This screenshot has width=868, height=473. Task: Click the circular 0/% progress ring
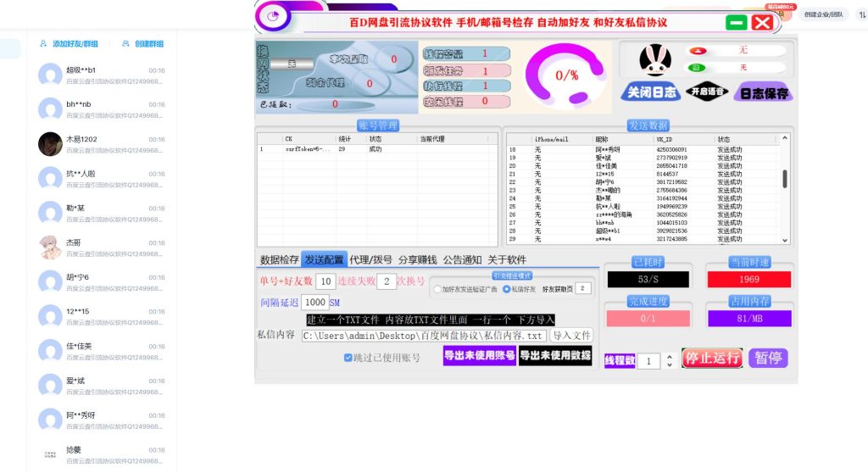(x=565, y=75)
